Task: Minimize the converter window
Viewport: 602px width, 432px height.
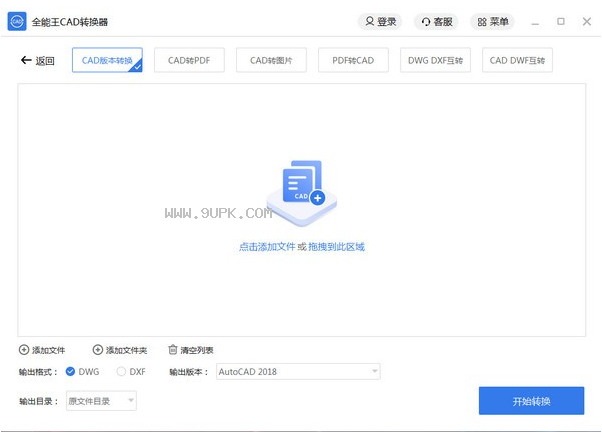Action: click(x=535, y=22)
